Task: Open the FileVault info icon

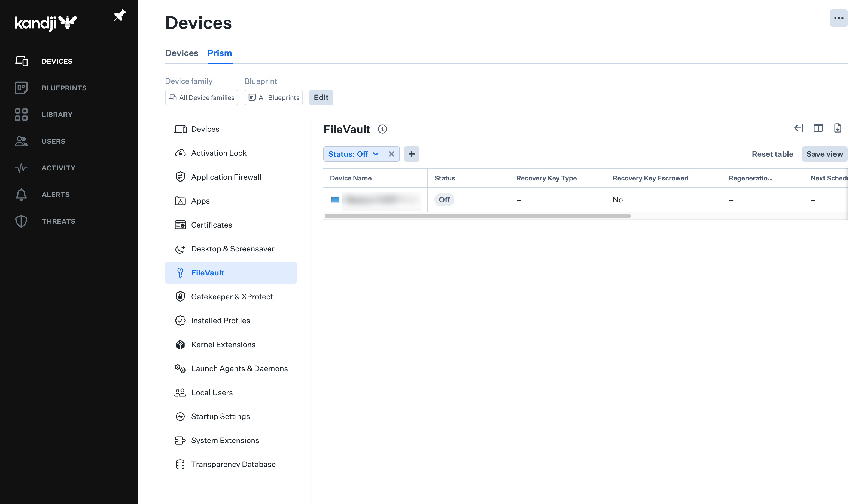Action: click(x=382, y=129)
